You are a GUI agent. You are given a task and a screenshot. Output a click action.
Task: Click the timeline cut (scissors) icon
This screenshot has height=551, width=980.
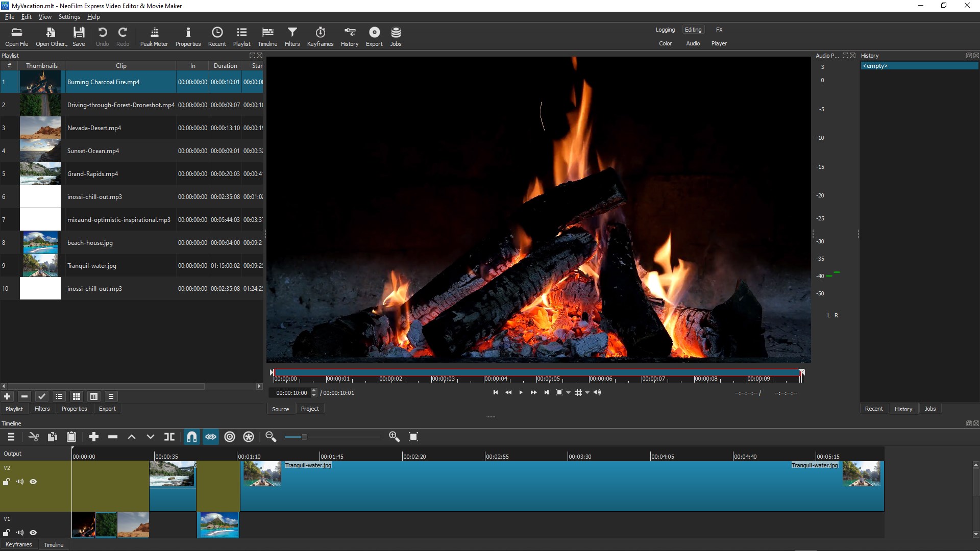click(x=34, y=437)
